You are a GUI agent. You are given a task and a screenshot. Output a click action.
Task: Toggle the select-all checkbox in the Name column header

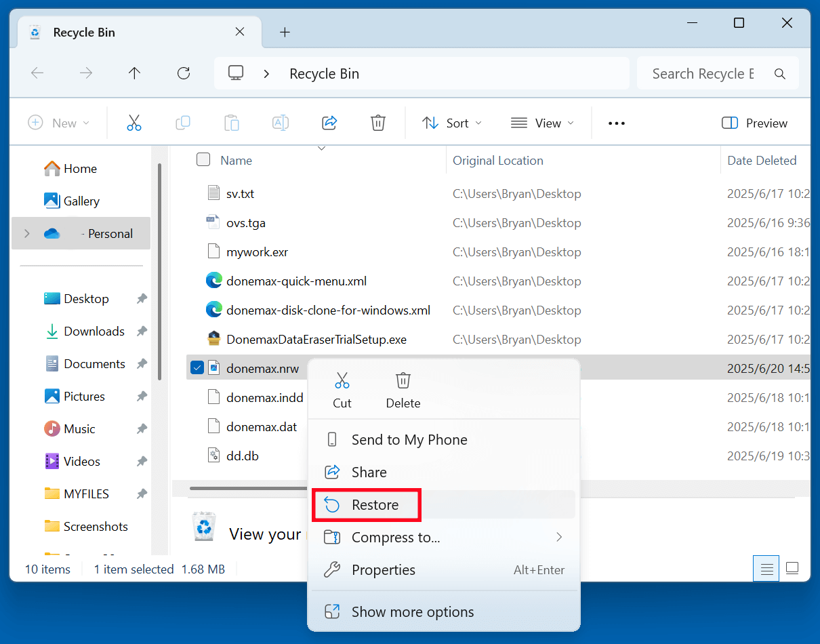click(203, 160)
